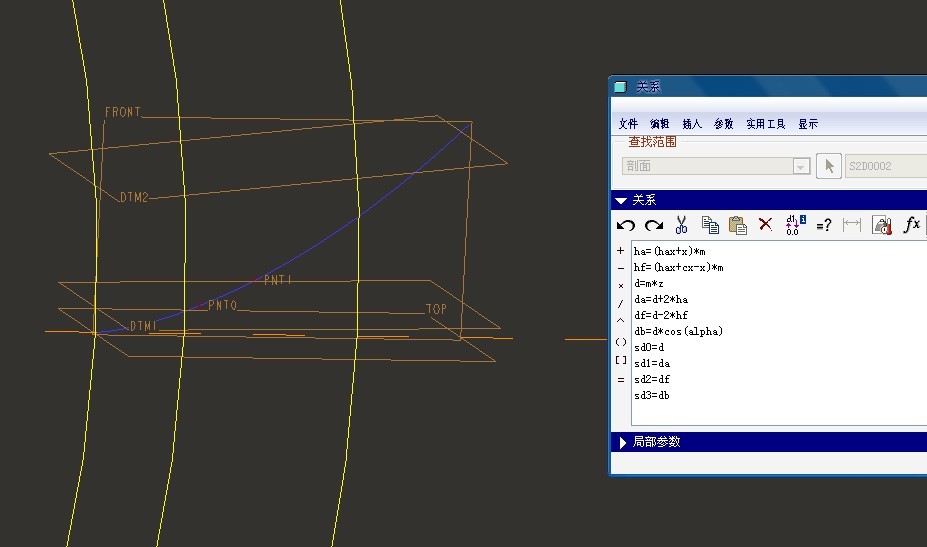The image size is (927, 547).
Task: Click relation line da=d+2*ha
Action: tap(660, 300)
